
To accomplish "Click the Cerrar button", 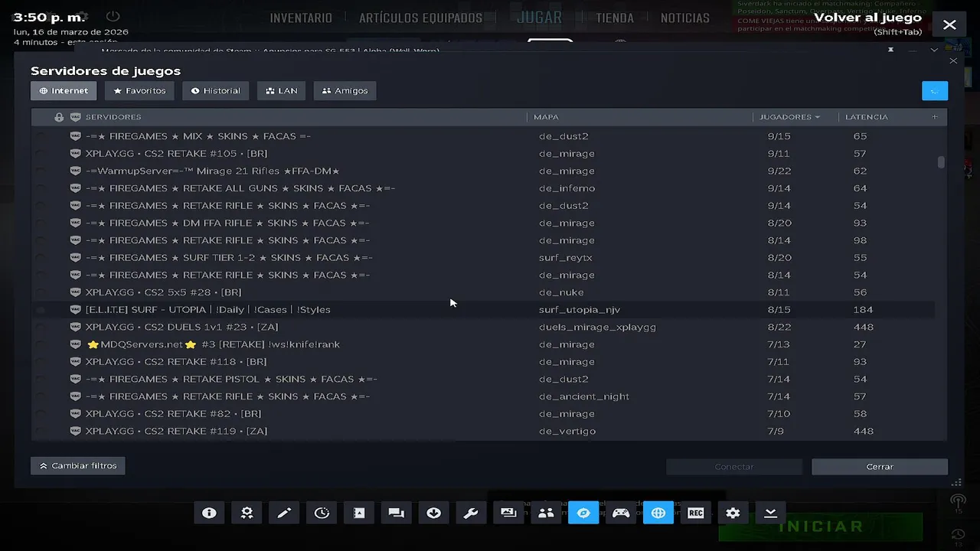I will coord(880,466).
